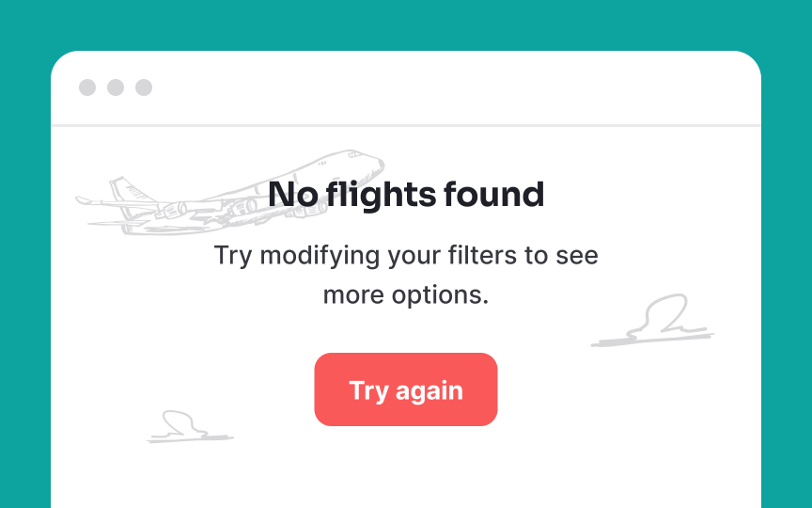Click the small cloud sketch at lower left
The image size is (812, 508).
[190, 427]
